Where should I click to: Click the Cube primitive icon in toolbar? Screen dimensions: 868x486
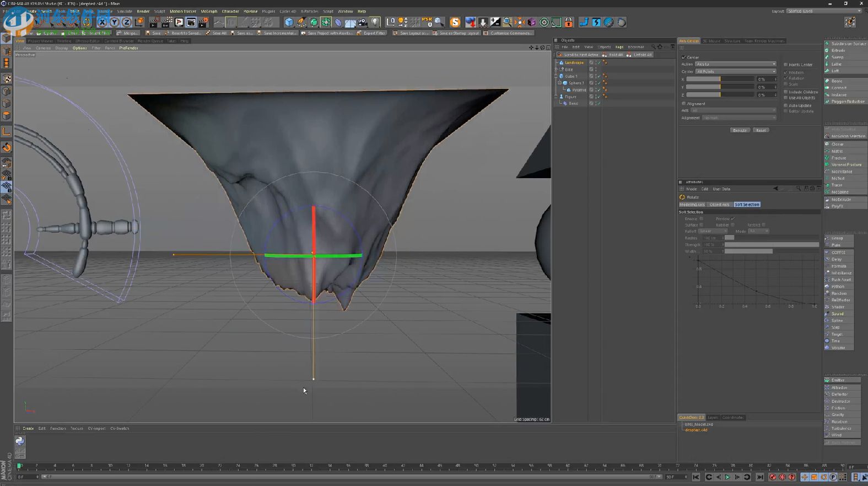point(289,22)
